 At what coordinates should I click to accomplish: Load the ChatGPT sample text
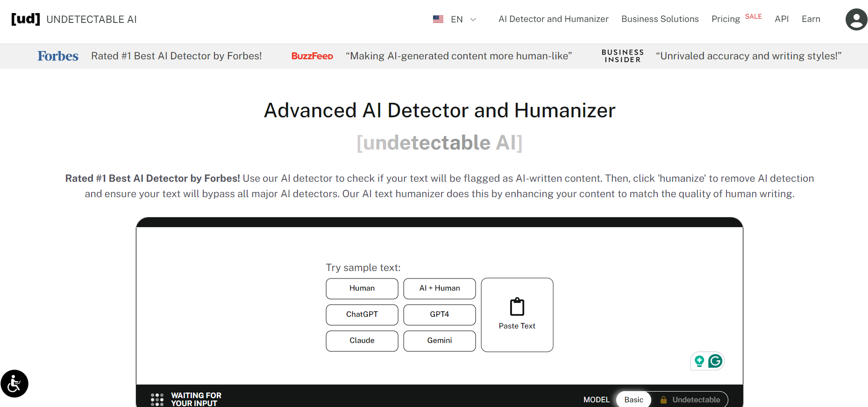coord(362,314)
